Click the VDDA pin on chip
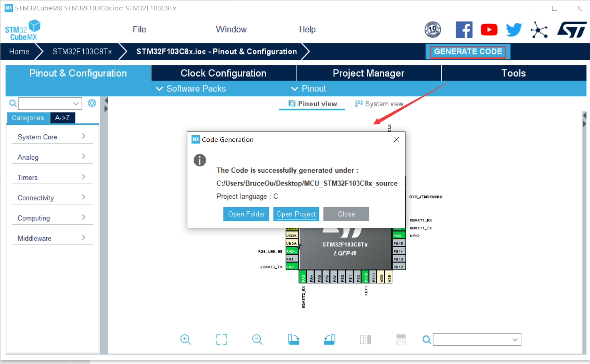The image size is (590, 364). [x=292, y=243]
